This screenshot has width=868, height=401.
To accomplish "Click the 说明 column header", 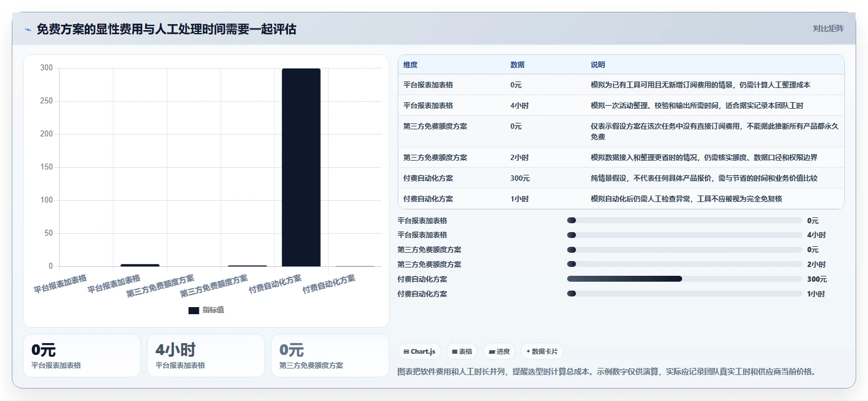I will [x=598, y=65].
